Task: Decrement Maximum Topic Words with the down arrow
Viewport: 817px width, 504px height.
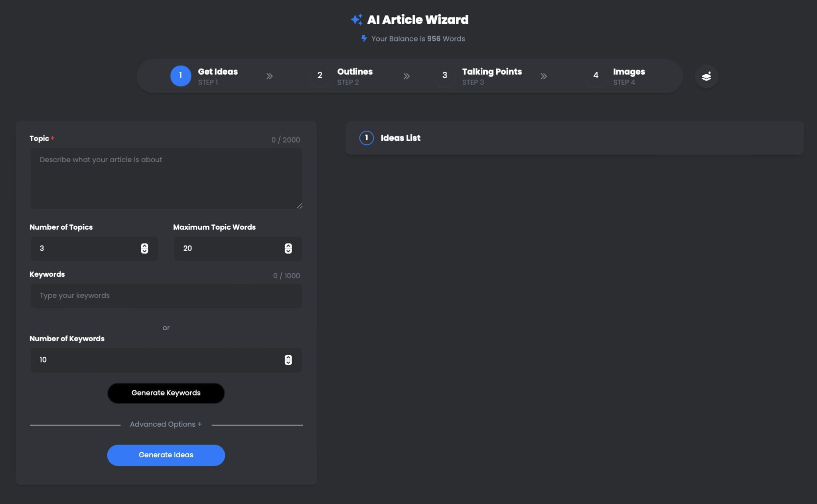Action: (x=288, y=252)
